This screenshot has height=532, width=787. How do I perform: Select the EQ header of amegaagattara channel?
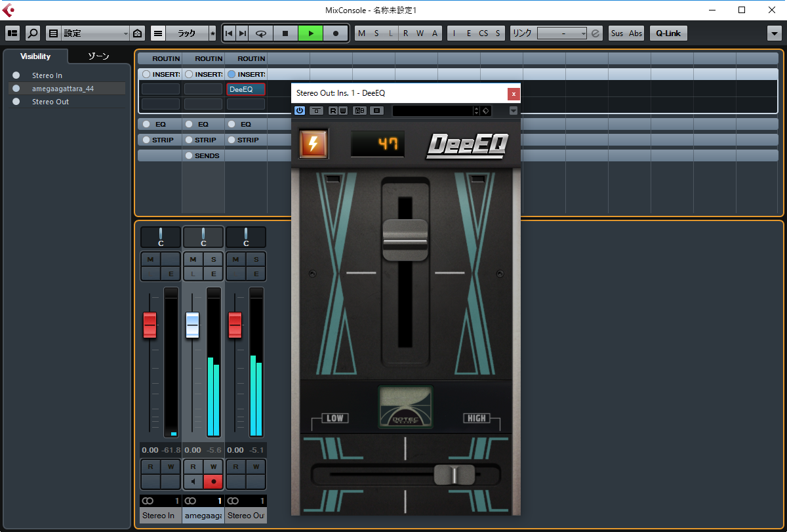coord(203,124)
